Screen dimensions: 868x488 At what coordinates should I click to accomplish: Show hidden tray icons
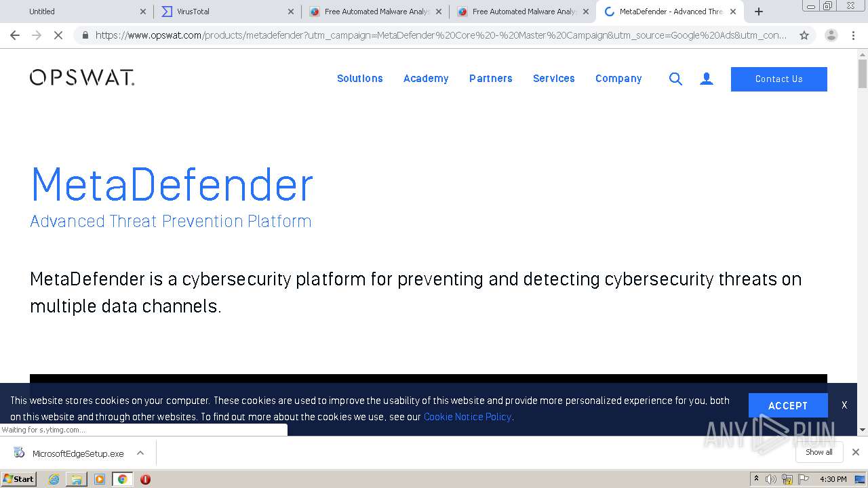pyautogui.click(x=756, y=479)
